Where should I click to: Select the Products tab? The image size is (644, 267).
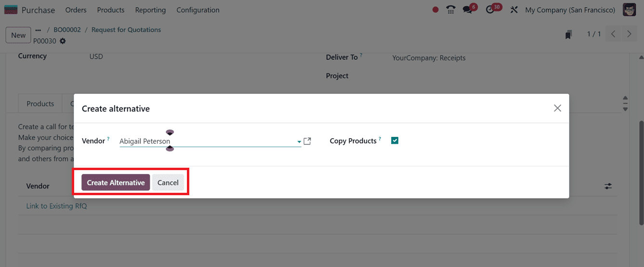point(40,104)
